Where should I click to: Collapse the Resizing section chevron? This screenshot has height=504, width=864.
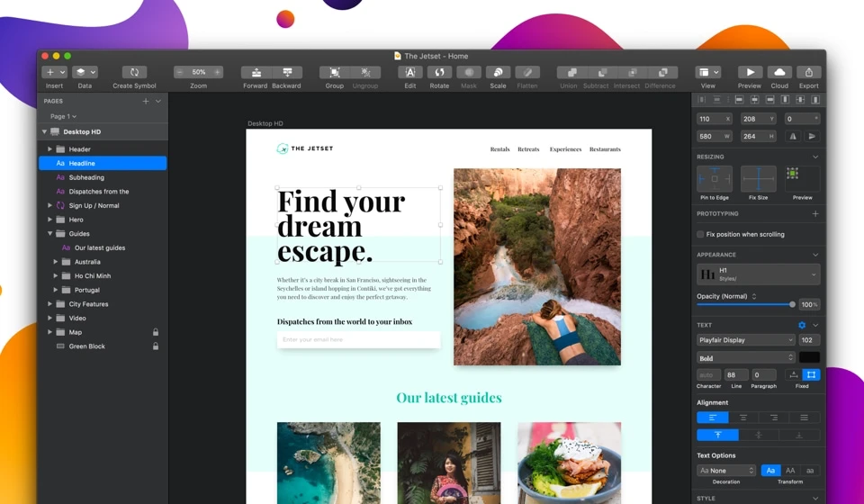point(815,157)
